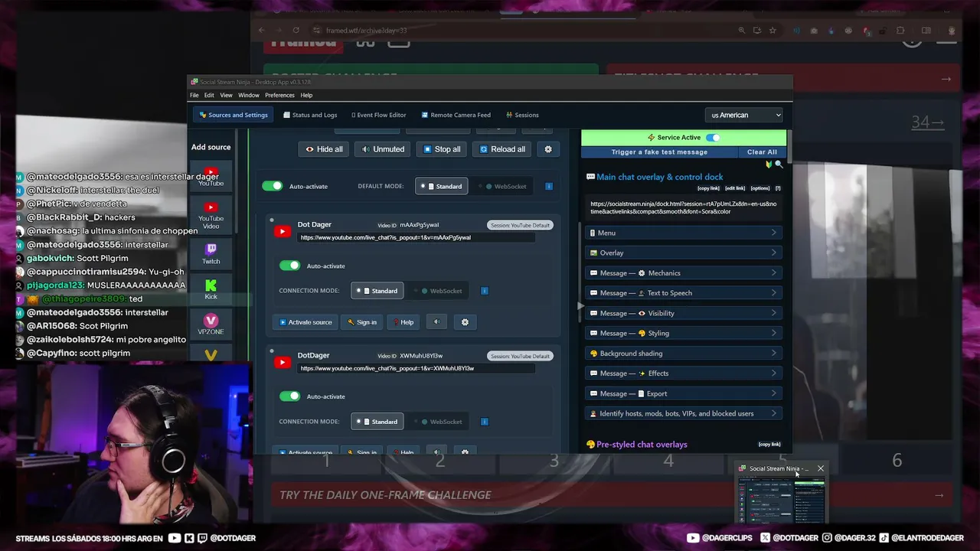The width and height of the screenshot is (980, 551).
Task: Switch to Status and Logs tab
Action: (x=310, y=116)
